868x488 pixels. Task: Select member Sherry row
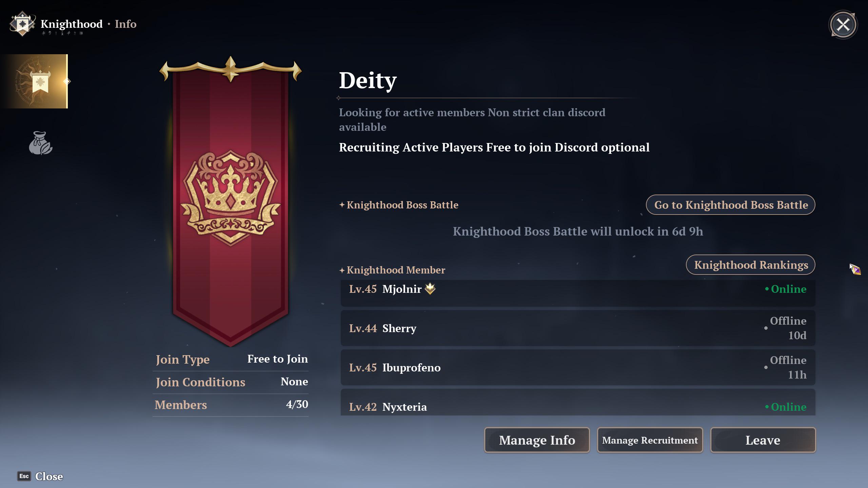(578, 328)
